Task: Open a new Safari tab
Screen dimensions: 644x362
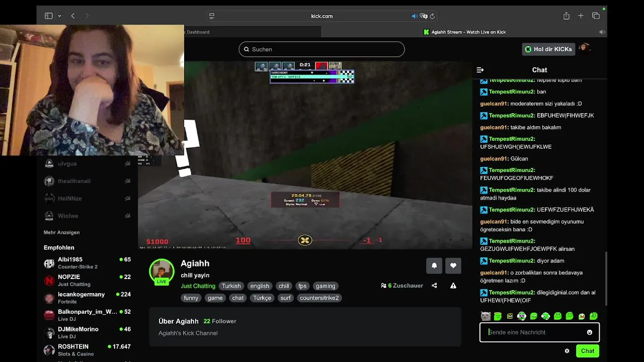Action: 581,16
